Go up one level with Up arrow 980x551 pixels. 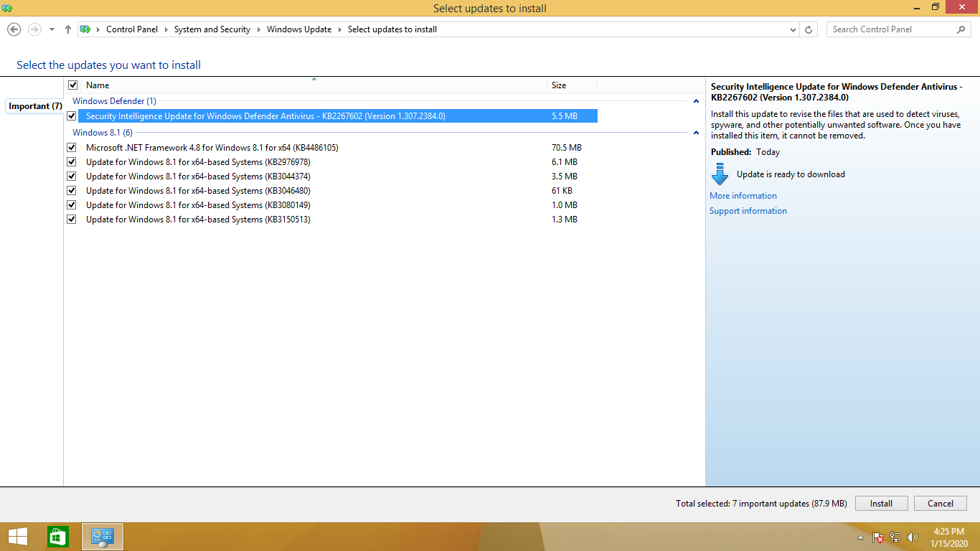coord(68,29)
